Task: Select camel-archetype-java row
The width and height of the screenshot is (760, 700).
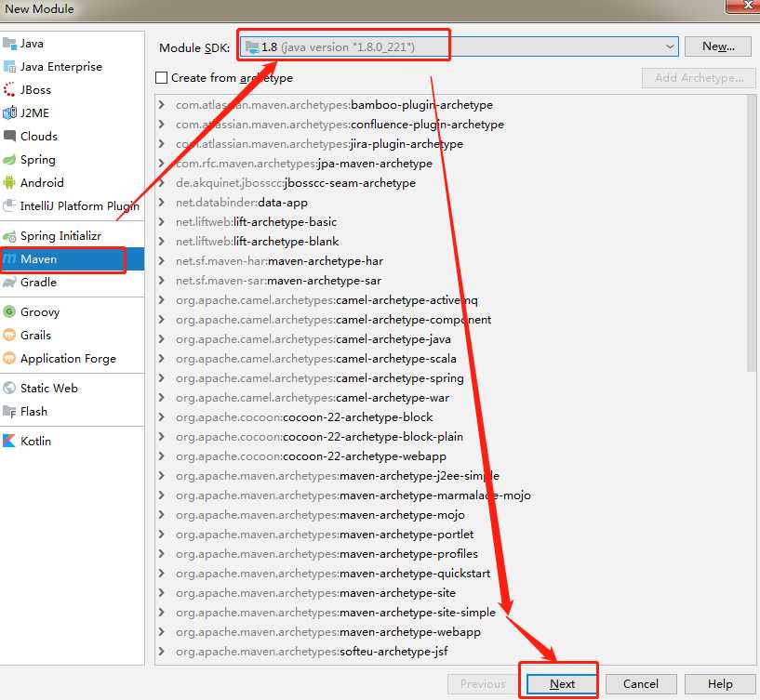Action: pyautogui.click(x=451, y=339)
